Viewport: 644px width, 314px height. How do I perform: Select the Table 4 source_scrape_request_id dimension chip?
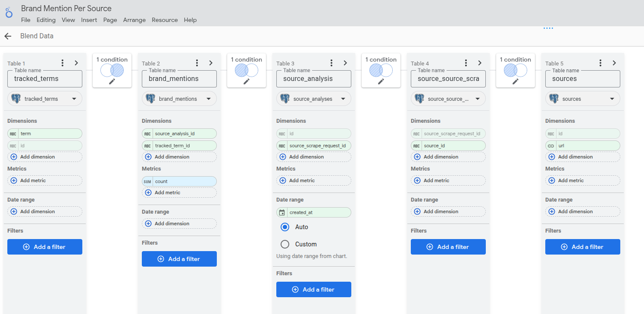point(448,134)
